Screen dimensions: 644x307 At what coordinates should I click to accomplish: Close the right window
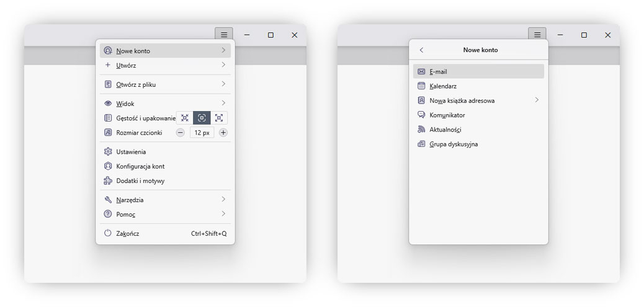click(608, 35)
